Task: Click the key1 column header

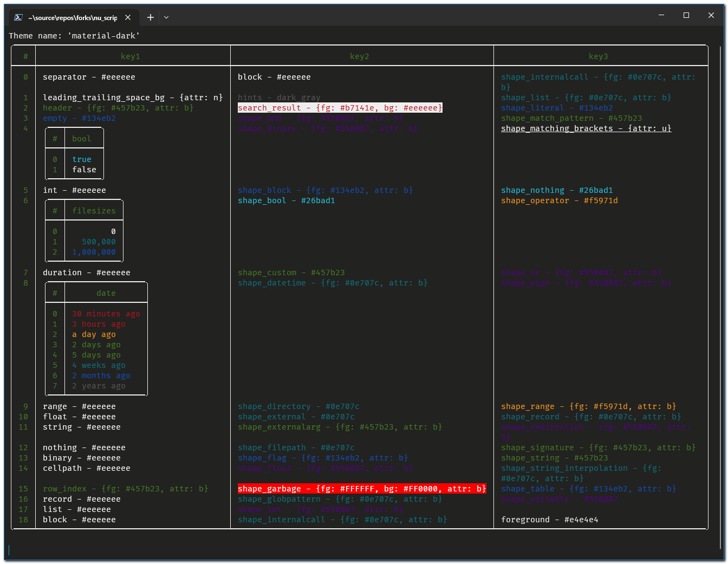Action: click(x=131, y=56)
